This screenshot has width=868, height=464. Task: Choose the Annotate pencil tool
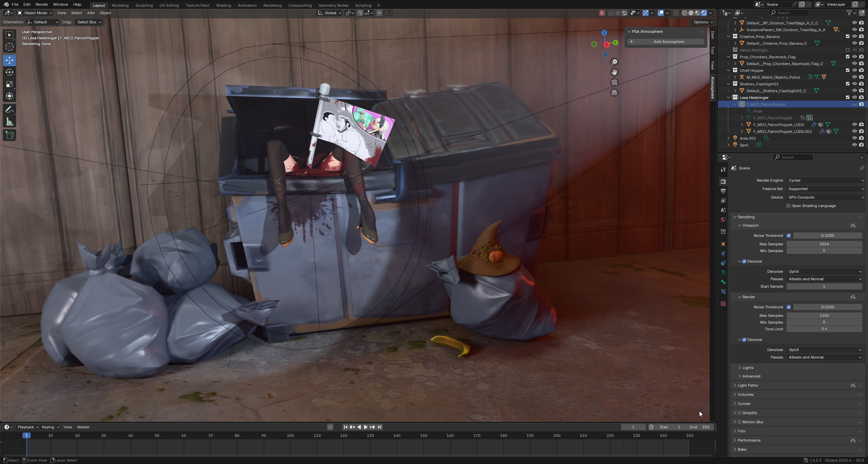tap(9, 110)
